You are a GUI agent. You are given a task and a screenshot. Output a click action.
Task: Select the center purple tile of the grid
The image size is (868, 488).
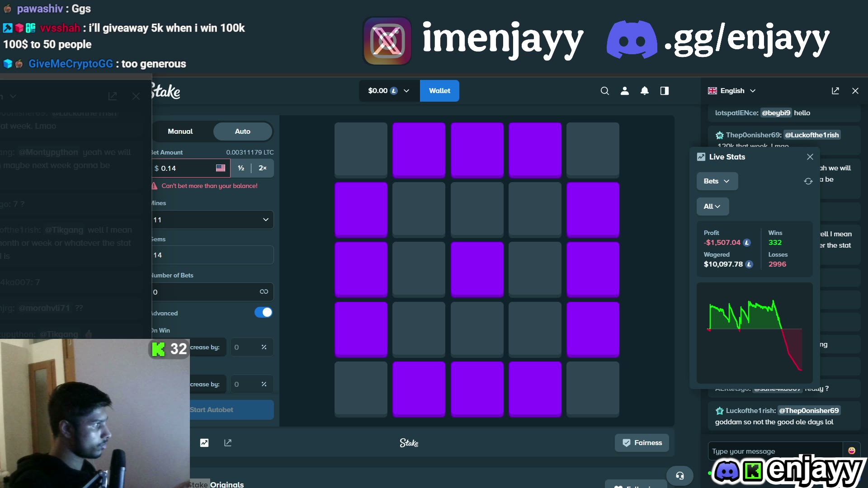[x=477, y=269]
